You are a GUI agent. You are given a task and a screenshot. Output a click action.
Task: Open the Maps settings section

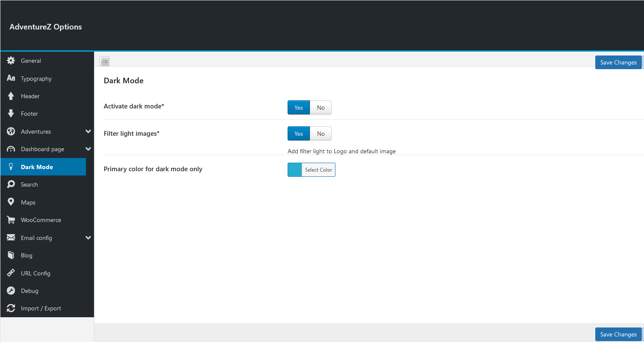[x=47, y=202]
